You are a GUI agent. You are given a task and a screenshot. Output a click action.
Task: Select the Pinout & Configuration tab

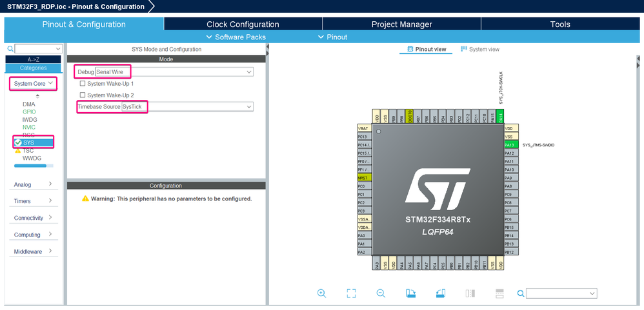(84, 24)
